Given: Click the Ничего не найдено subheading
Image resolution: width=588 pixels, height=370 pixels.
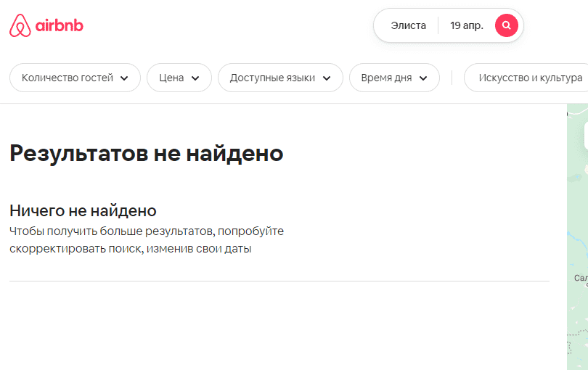Looking at the screenshot, I should pyautogui.click(x=83, y=210).
